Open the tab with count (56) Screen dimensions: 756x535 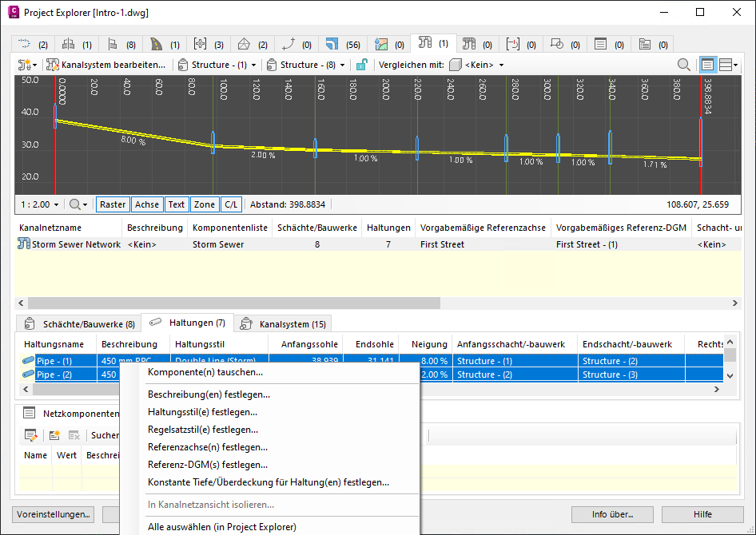341,44
